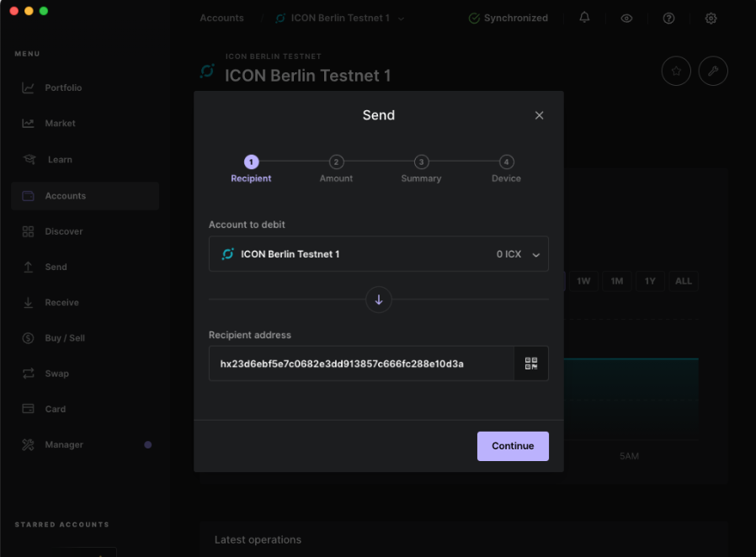Click the ICON logo beside account title
The width and height of the screenshot is (756, 557).
coord(207,71)
